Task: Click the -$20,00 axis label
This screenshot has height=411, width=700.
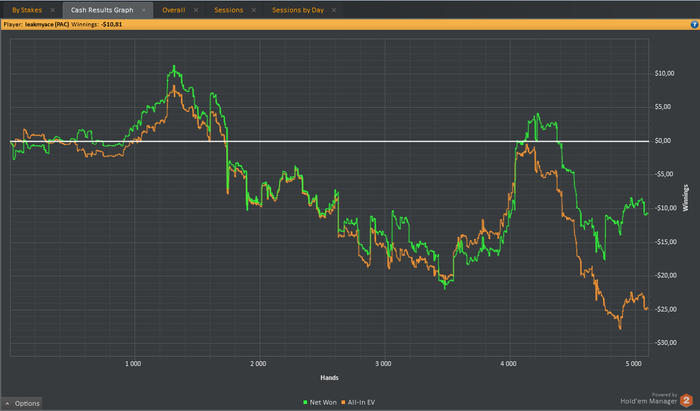Action: pyautogui.click(x=666, y=276)
